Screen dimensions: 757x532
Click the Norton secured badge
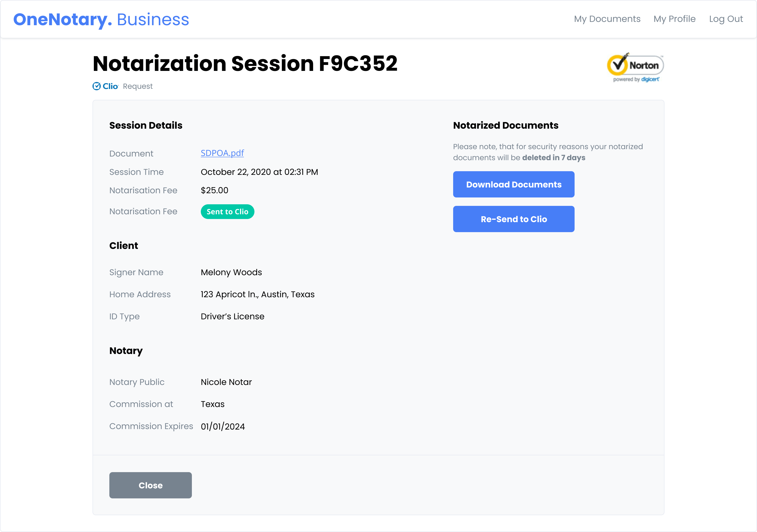[635, 65]
